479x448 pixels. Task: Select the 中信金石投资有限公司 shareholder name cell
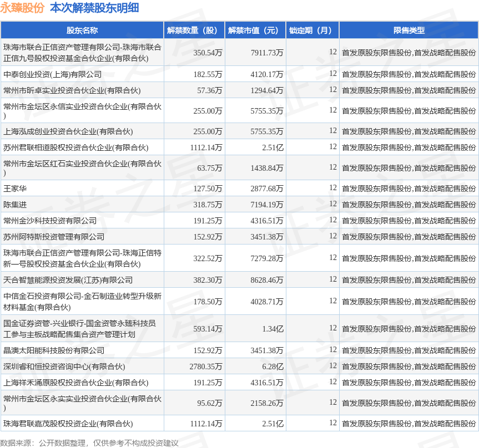click(82, 302)
